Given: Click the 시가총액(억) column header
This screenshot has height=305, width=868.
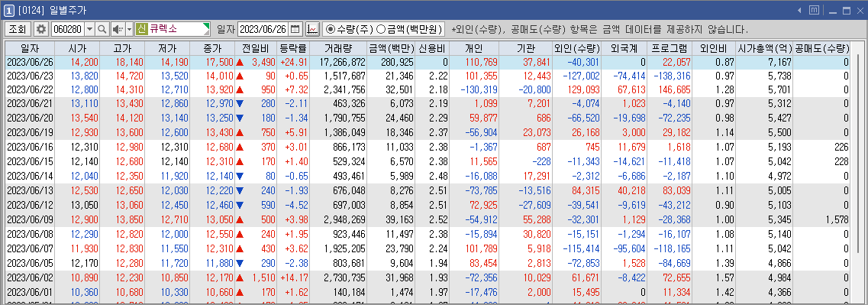Looking at the screenshot, I should point(764,48).
